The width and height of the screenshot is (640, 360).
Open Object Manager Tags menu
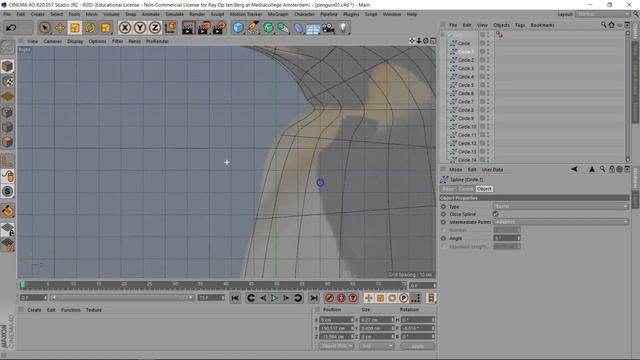[x=520, y=25]
